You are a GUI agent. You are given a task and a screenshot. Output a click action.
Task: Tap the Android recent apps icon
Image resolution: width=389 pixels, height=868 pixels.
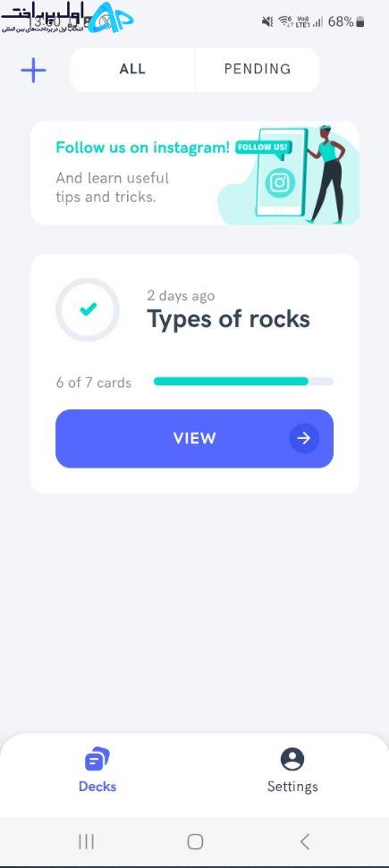point(86,842)
